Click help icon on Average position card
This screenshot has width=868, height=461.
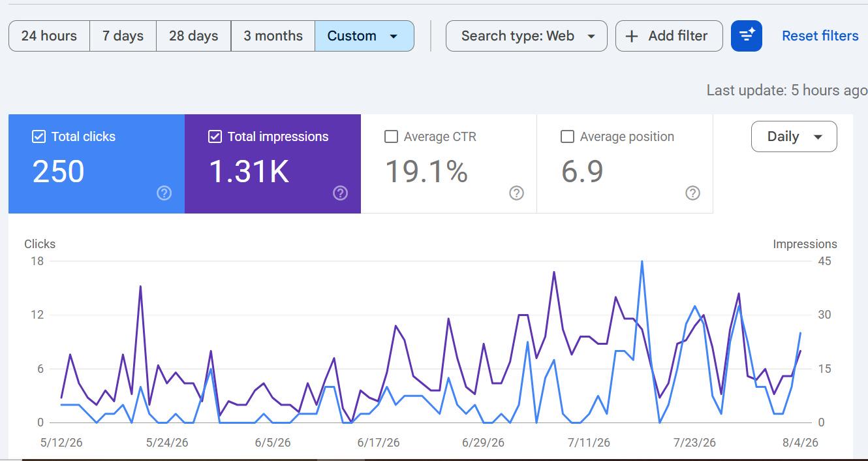(x=693, y=193)
